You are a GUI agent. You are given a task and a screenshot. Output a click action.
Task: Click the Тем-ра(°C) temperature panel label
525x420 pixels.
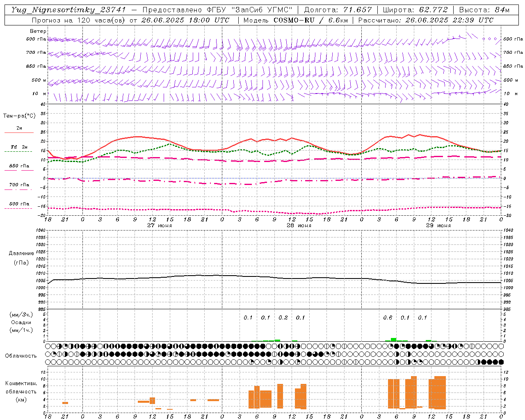19,116
